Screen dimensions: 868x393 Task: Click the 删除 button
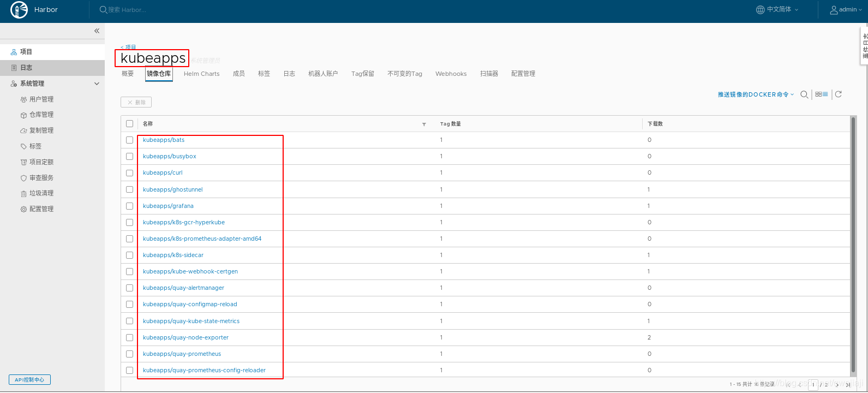[136, 102]
